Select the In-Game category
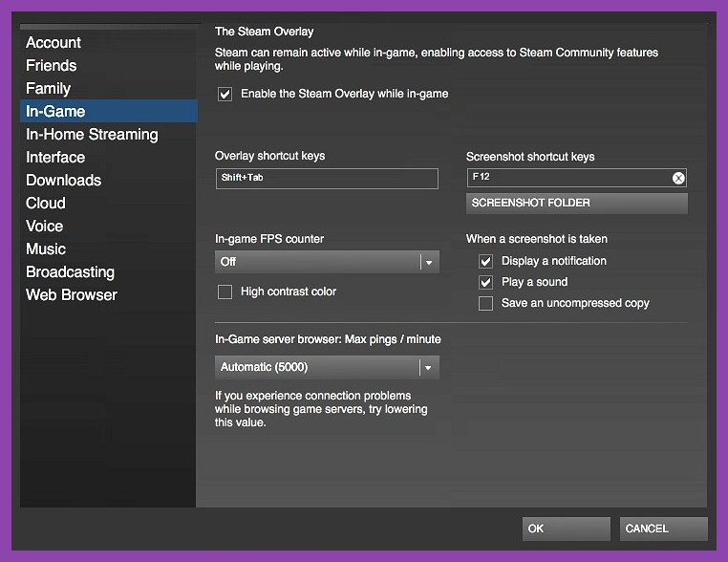This screenshot has width=728, height=562. (x=109, y=111)
